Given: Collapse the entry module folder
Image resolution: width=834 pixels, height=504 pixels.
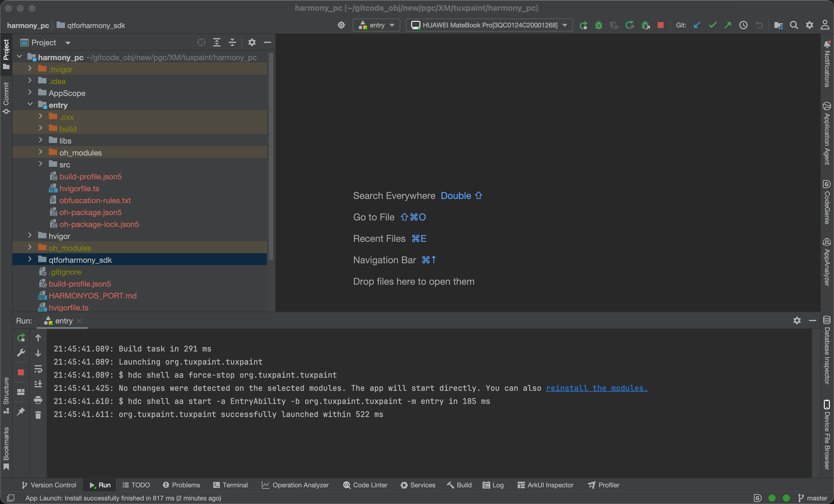Looking at the screenshot, I should tap(30, 104).
